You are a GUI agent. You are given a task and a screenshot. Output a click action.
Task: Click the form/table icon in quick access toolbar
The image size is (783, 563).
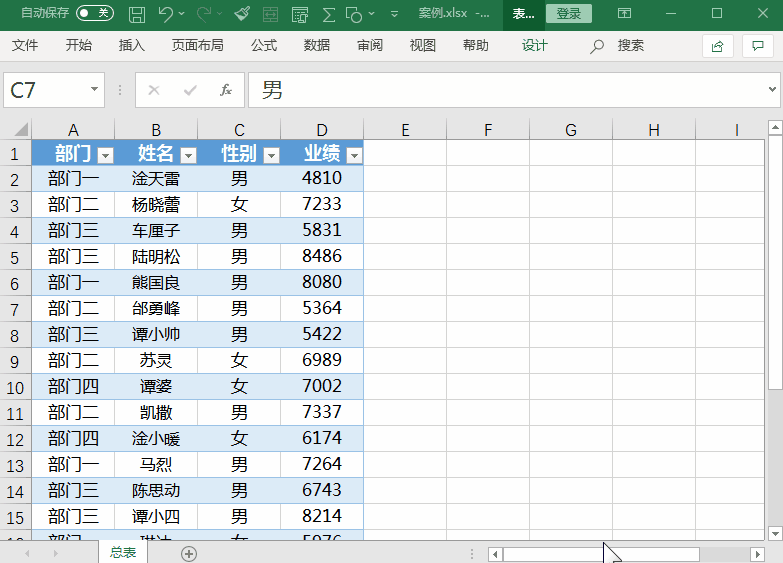tap(300, 14)
